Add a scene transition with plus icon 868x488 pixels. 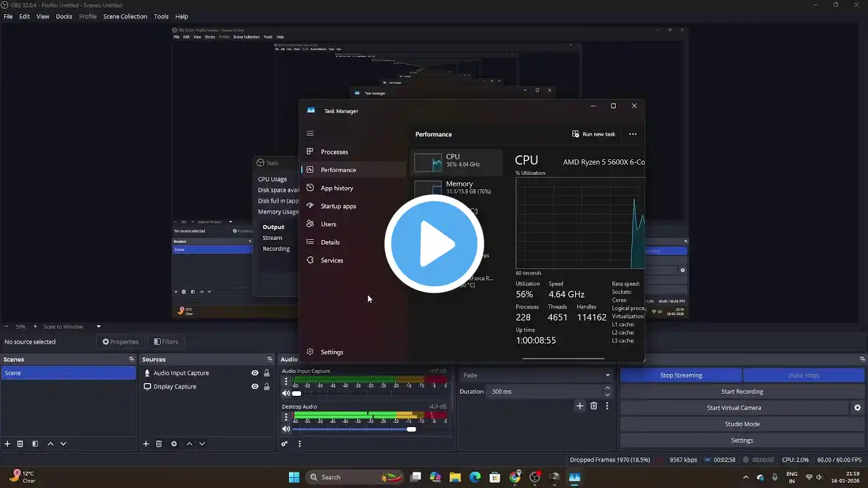click(x=579, y=406)
